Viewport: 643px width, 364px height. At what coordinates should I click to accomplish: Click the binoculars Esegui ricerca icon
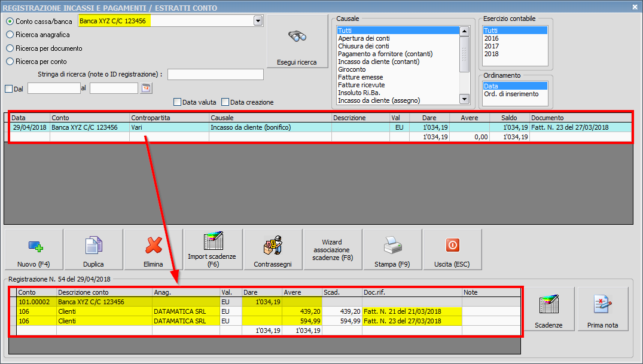[297, 36]
